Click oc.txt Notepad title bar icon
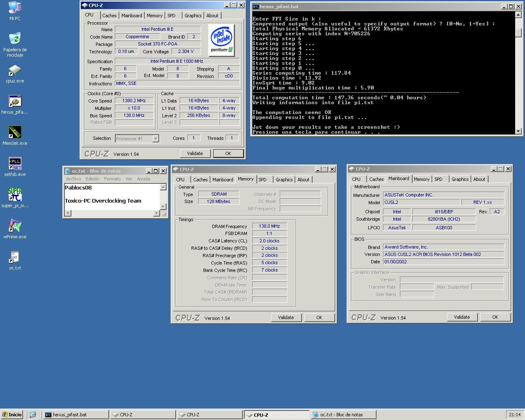This screenshot has height=420, width=525. pos(68,171)
